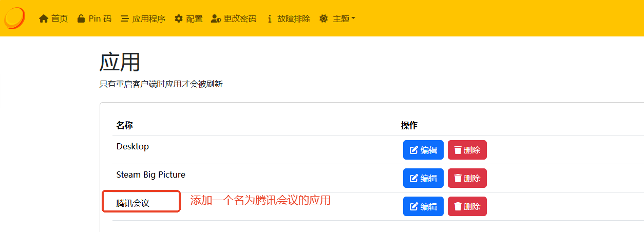Screen dimensions: 644x232
Task: Click 编辑 for the Desktop app
Action: pyautogui.click(x=423, y=150)
